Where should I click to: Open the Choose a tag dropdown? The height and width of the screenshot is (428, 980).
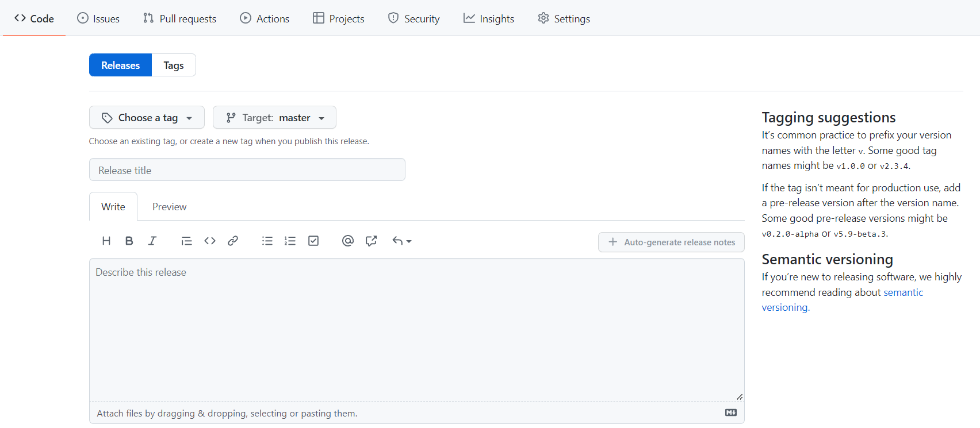point(147,117)
